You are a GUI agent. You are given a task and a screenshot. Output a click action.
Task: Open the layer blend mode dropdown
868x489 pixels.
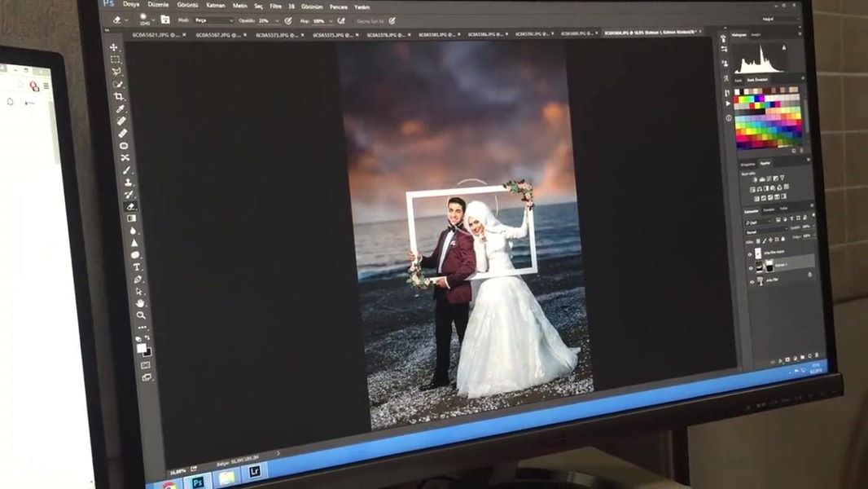click(765, 232)
